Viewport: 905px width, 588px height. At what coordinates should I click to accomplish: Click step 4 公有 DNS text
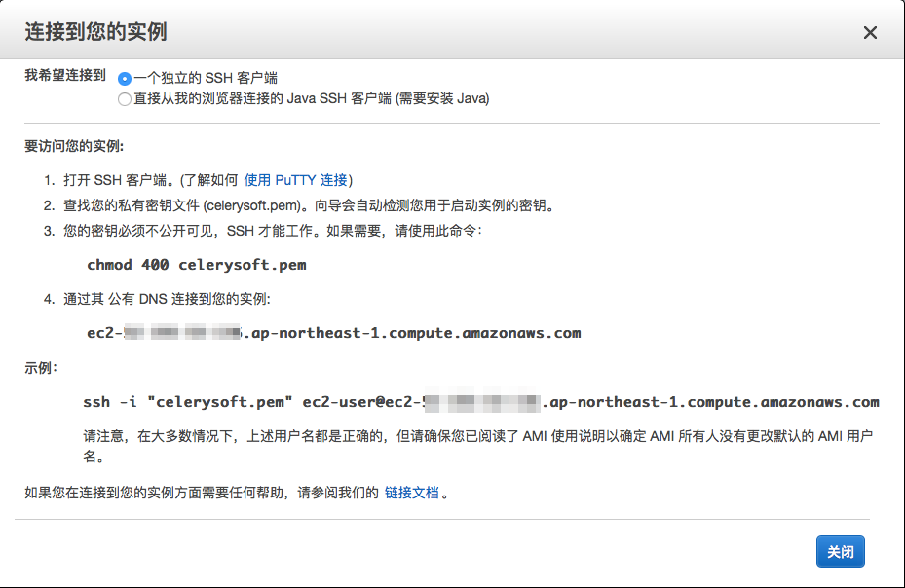tap(167, 299)
